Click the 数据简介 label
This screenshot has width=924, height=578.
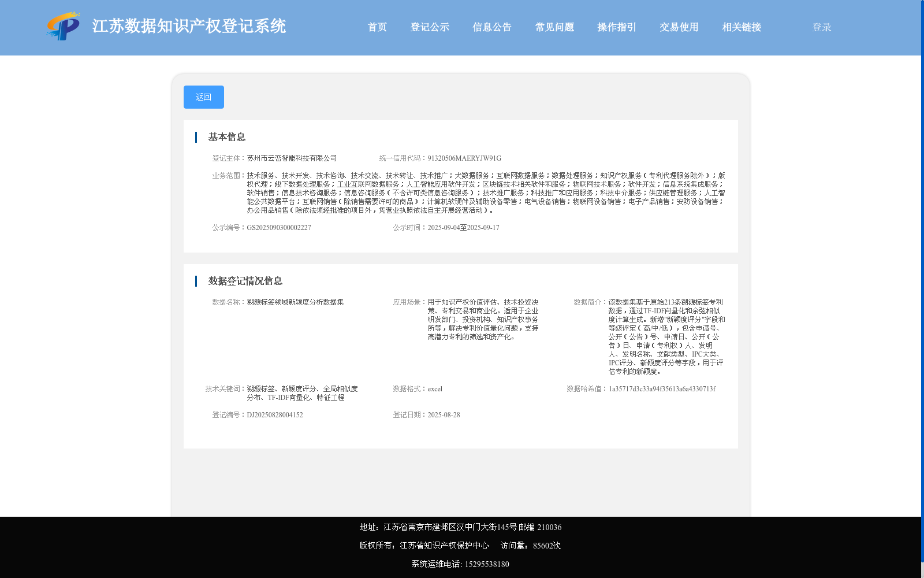point(591,302)
